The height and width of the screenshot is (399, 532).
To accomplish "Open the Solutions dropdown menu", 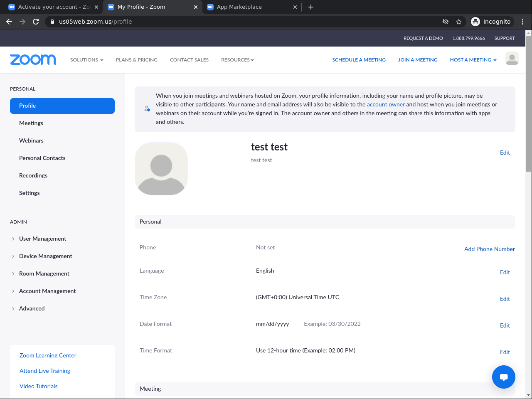I will click(86, 60).
